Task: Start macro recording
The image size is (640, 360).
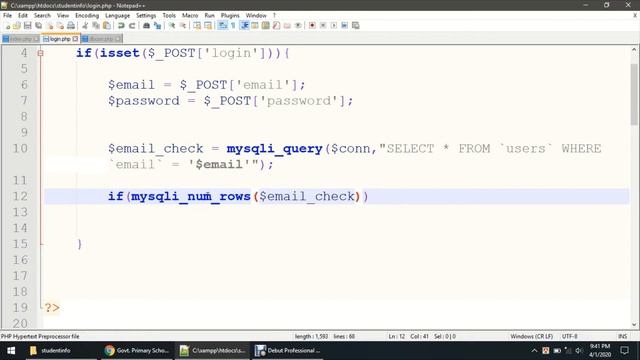Action: (x=312, y=25)
